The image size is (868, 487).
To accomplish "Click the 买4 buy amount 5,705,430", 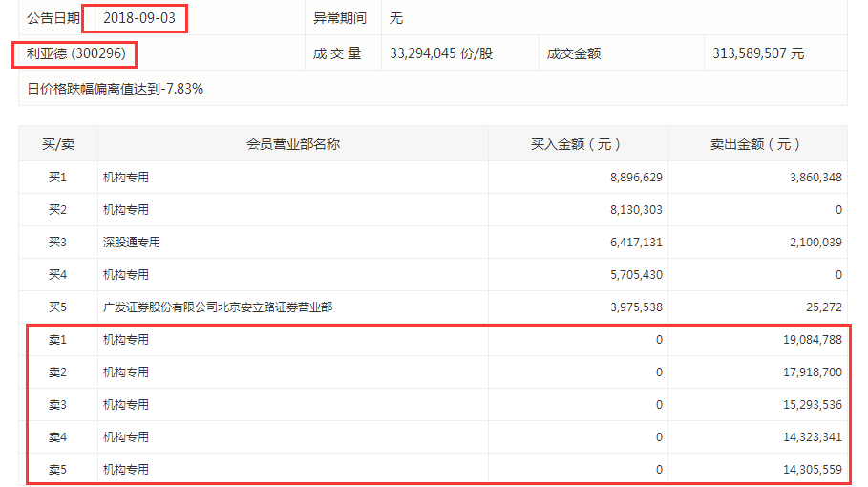I will coord(636,274).
